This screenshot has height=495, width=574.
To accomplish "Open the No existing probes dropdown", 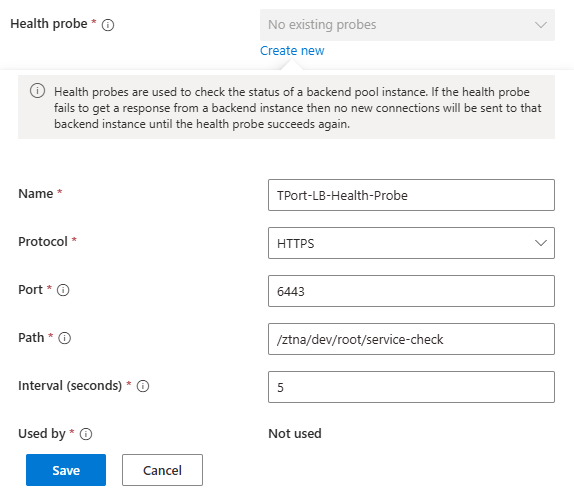I will click(x=407, y=25).
